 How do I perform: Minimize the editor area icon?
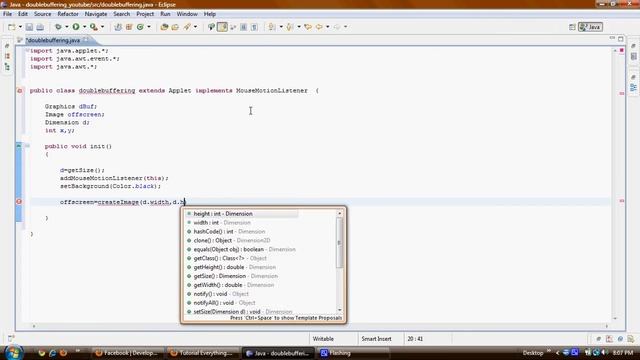(612, 38)
